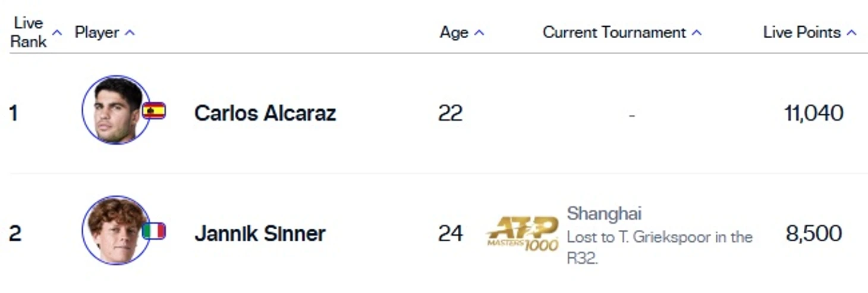Screen dimensions: 868x293
Task: Click the Player column header text
Action: 97,32
